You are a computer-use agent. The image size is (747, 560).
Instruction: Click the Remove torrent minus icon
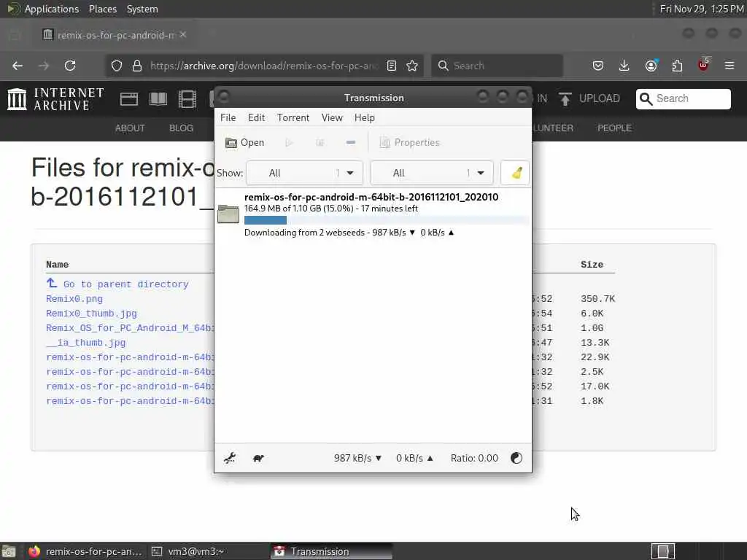click(x=351, y=142)
